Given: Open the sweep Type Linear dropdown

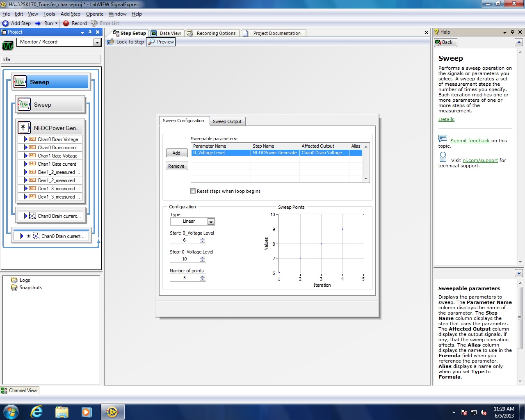Looking at the screenshot, I should coord(211,221).
